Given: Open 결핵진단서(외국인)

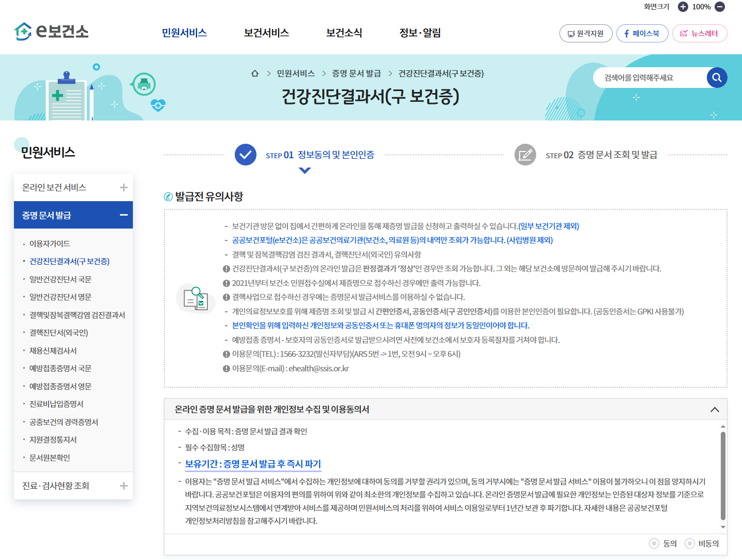Looking at the screenshot, I should (x=58, y=332).
